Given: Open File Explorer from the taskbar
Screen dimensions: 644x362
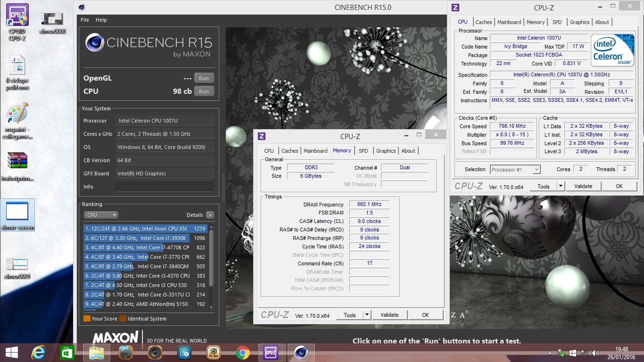Looking at the screenshot, I should click(x=97, y=352).
